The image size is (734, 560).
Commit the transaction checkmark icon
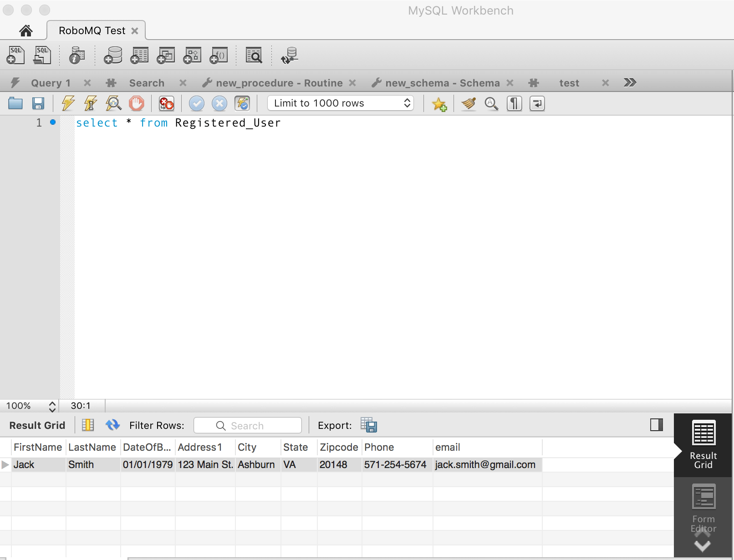[197, 103]
